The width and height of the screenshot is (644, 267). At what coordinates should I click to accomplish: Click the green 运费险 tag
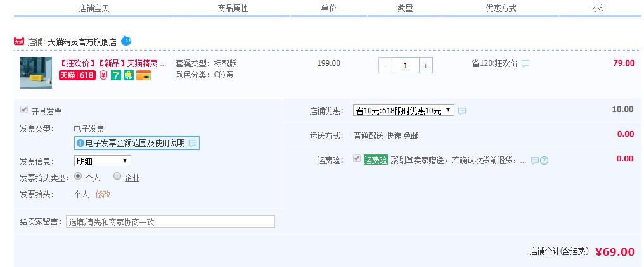tap(375, 160)
